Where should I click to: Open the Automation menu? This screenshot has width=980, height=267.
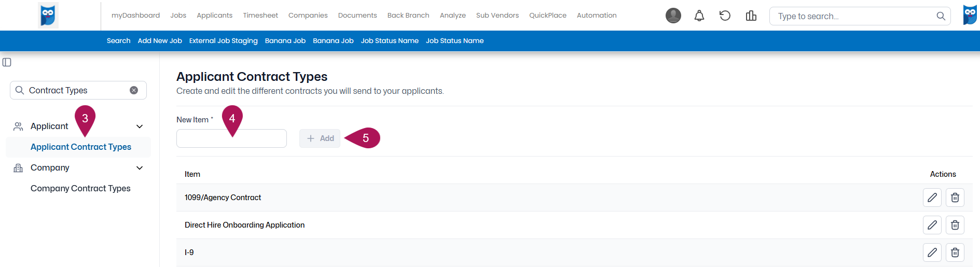click(597, 16)
